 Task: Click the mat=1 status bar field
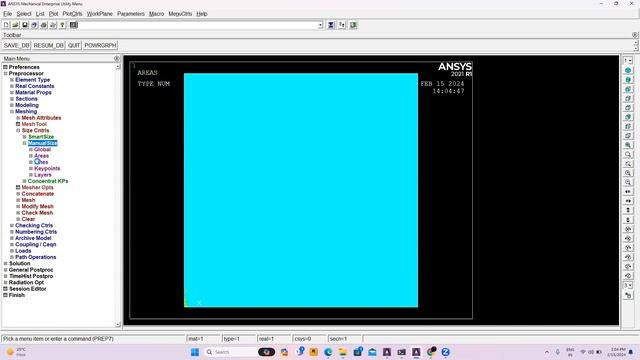point(203,339)
